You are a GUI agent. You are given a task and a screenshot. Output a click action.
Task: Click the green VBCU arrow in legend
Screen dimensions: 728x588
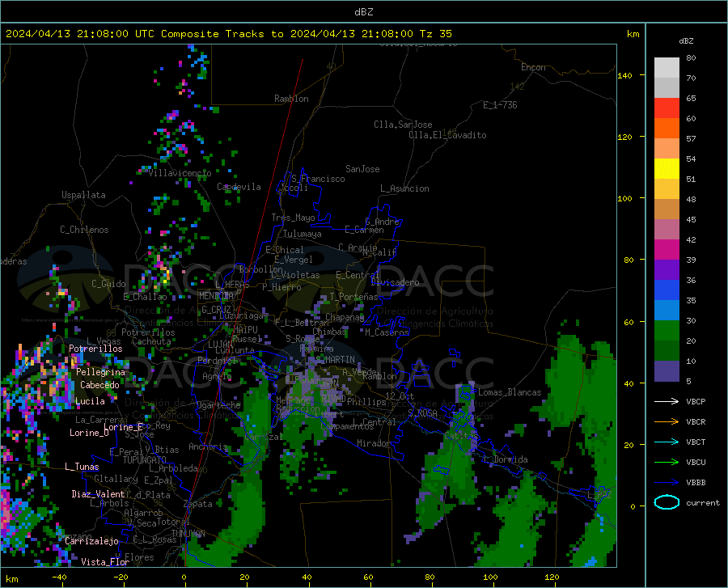[667, 463]
